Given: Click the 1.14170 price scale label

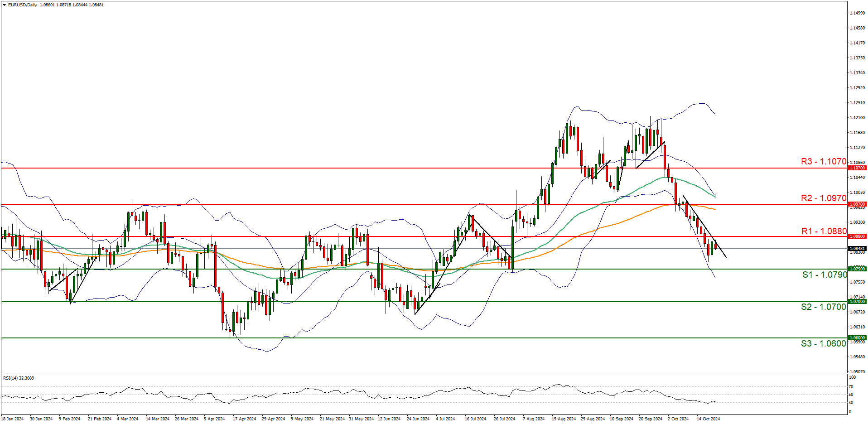Looking at the screenshot, I should click(857, 43).
